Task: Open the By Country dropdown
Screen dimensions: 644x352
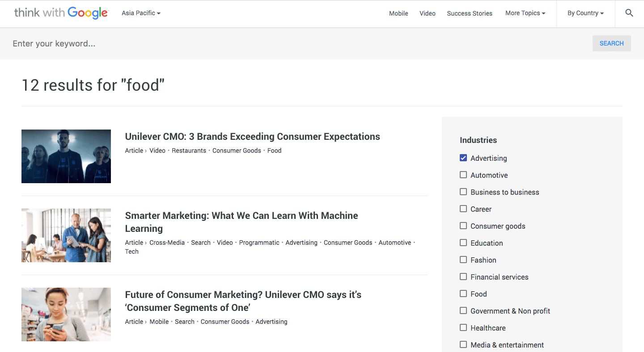Action: (x=585, y=13)
